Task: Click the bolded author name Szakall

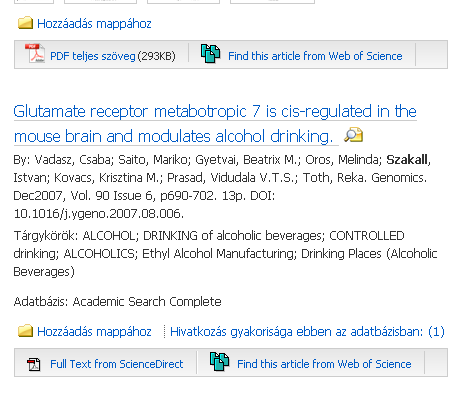Action: [x=407, y=160]
